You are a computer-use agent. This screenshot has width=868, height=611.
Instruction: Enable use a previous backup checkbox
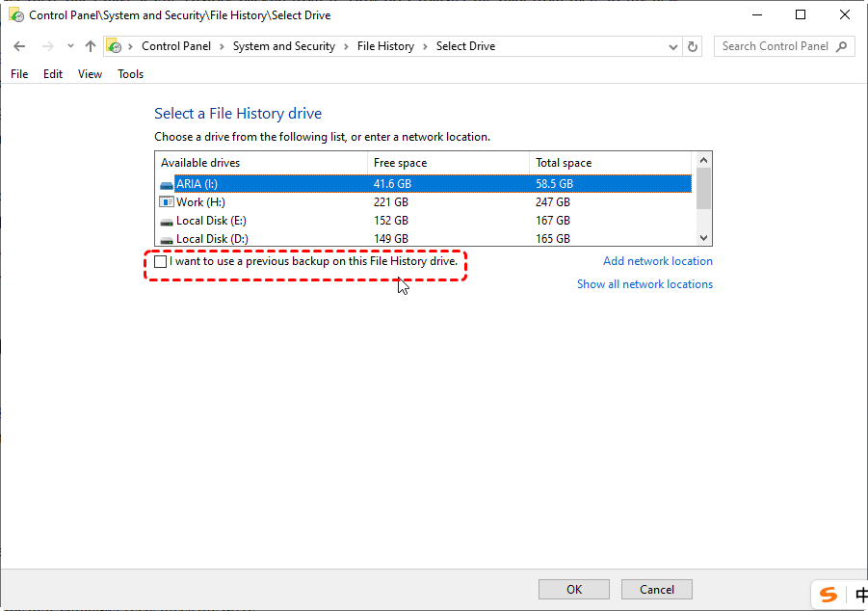161,261
